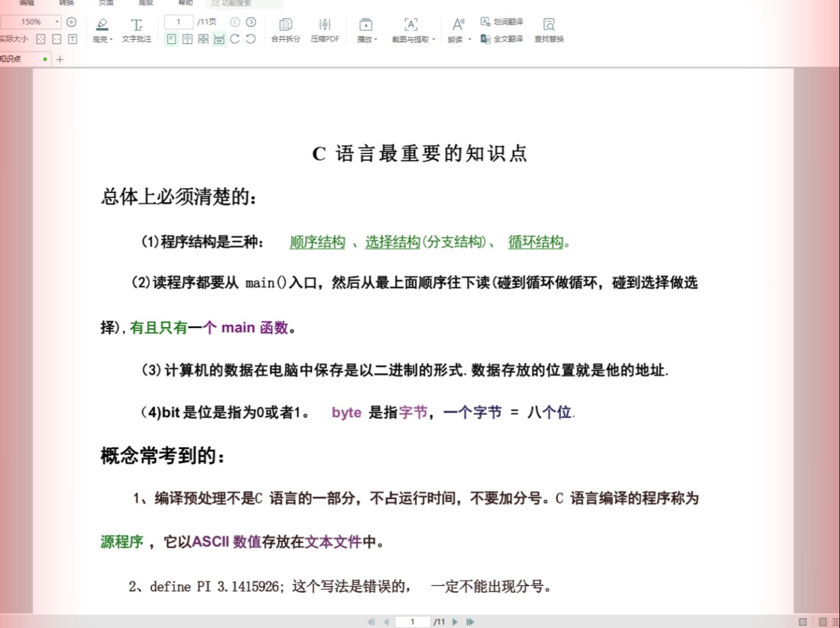Image resolution: width=840 pixels, height=628 pixels.
Task: Click the 功能搜索 search box
Action: pos(245,4)
